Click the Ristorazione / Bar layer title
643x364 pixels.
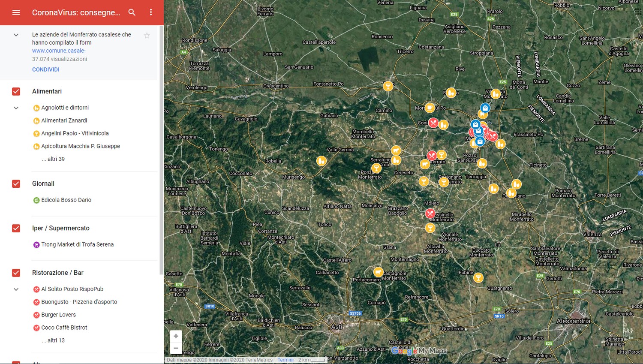pos(58,273)
